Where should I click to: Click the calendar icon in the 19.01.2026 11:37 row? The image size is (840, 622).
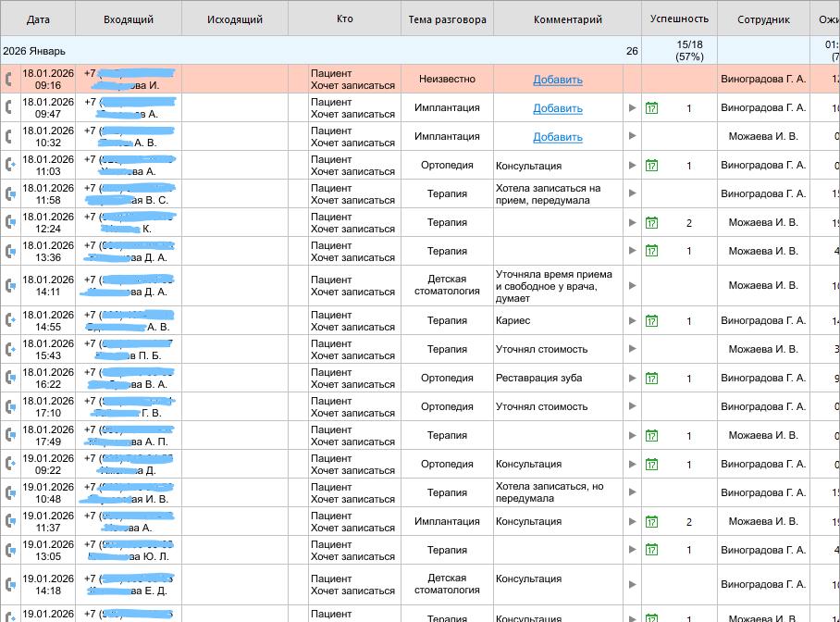point(651,522)
